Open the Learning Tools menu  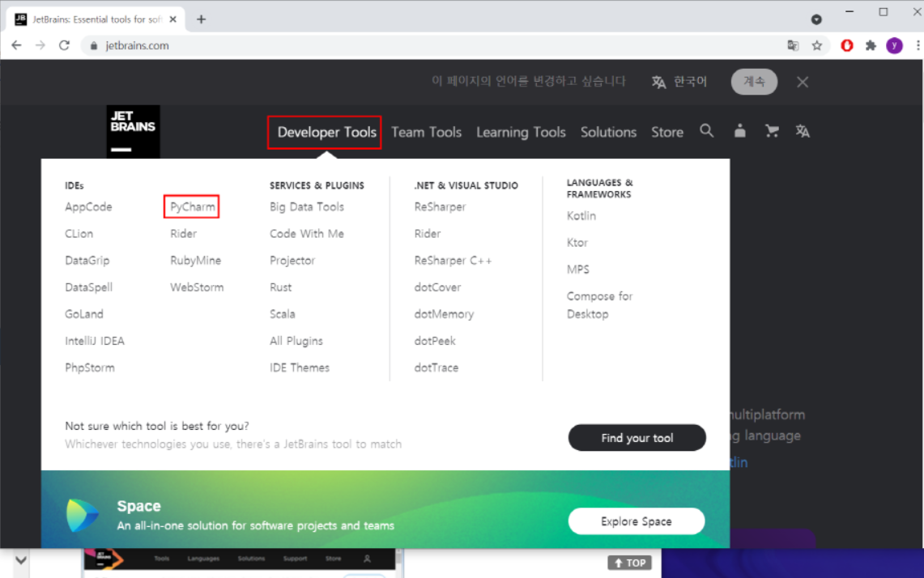click(x=521, y=132)
